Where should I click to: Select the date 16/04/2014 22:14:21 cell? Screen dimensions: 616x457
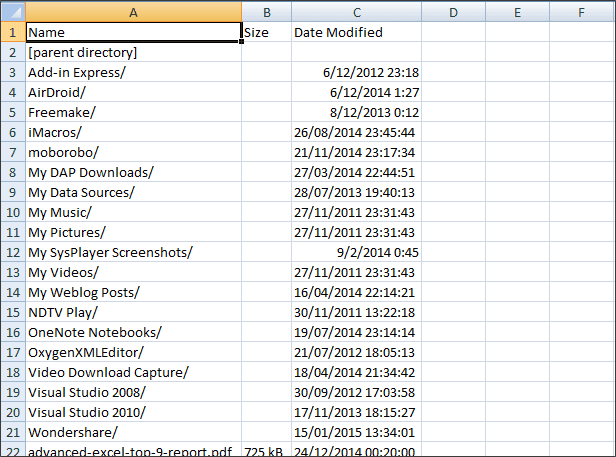click(356, 292)
